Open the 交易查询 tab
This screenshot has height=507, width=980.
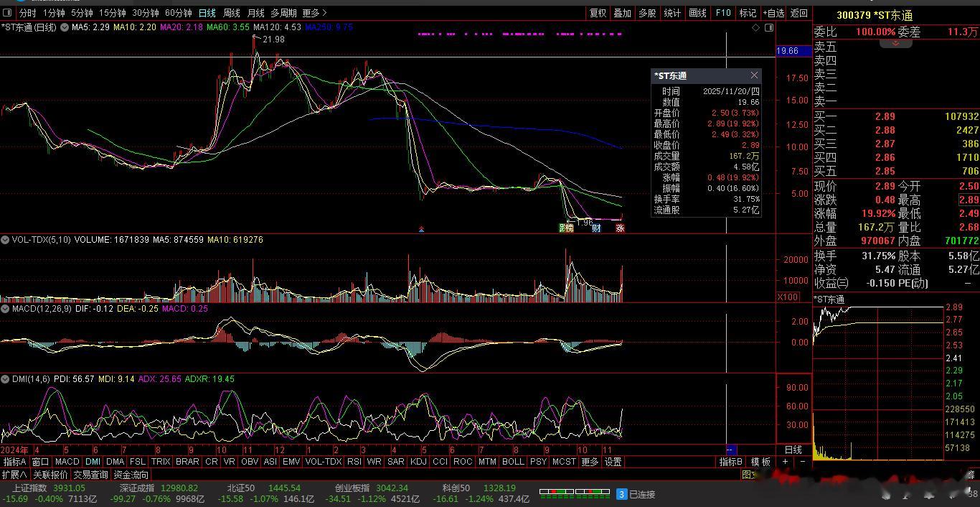point(91,475)
